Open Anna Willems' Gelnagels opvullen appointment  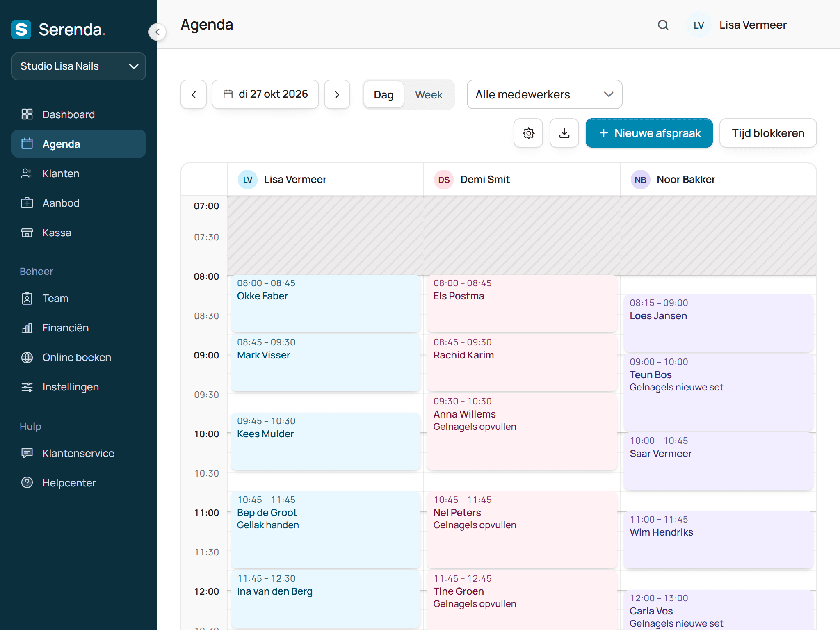click(x=522, y=431)
